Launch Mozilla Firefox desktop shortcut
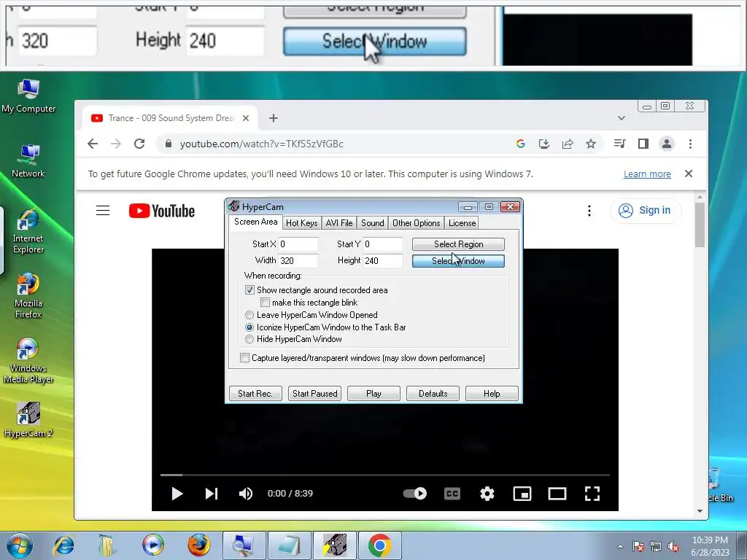The image size is (747, 560). (x=28, y=296)
